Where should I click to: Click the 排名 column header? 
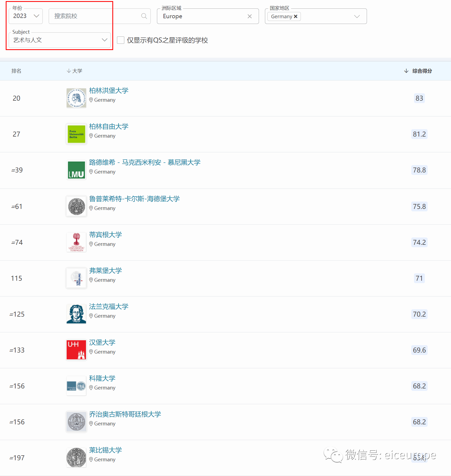16,71
